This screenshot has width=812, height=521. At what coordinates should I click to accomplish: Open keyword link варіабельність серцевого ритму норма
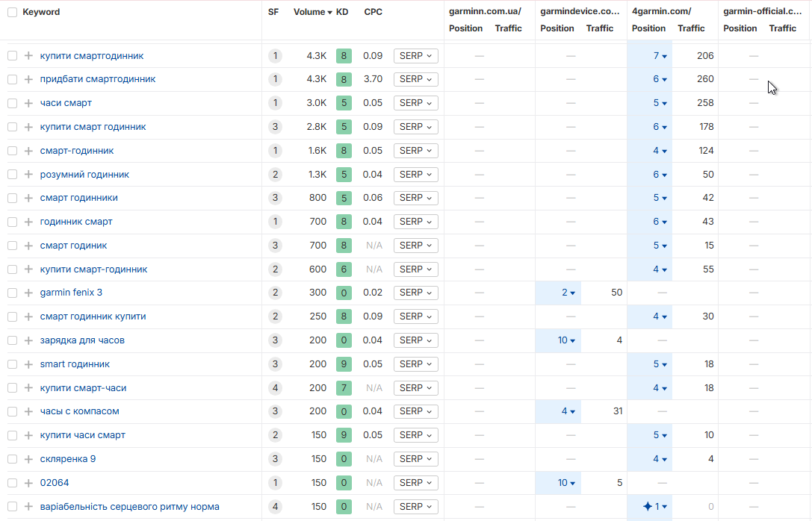point(129,507)
